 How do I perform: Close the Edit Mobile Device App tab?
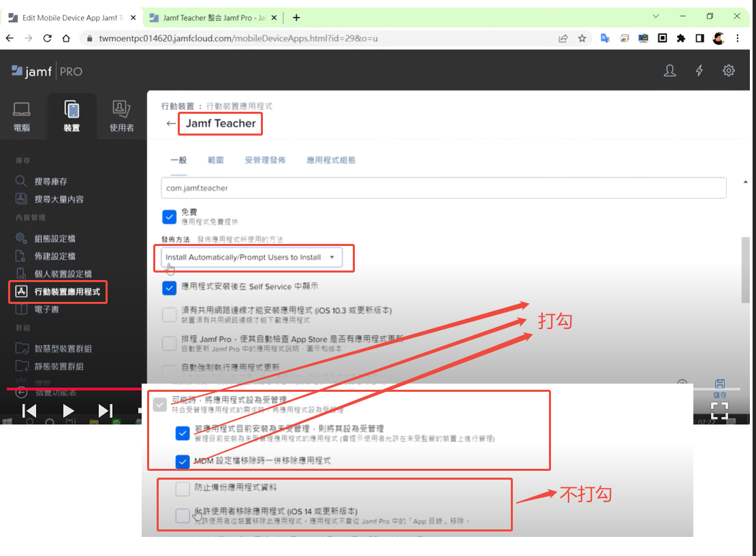tap(133, 18)
